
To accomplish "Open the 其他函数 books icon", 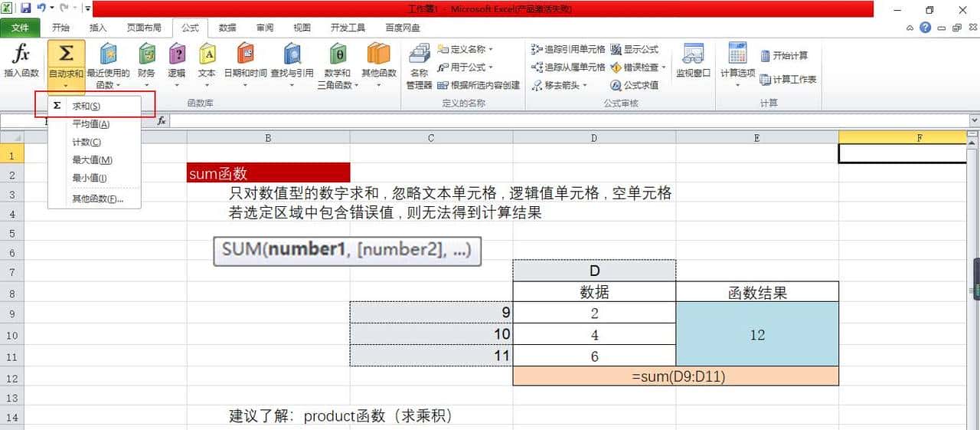I will click(378, 54).
